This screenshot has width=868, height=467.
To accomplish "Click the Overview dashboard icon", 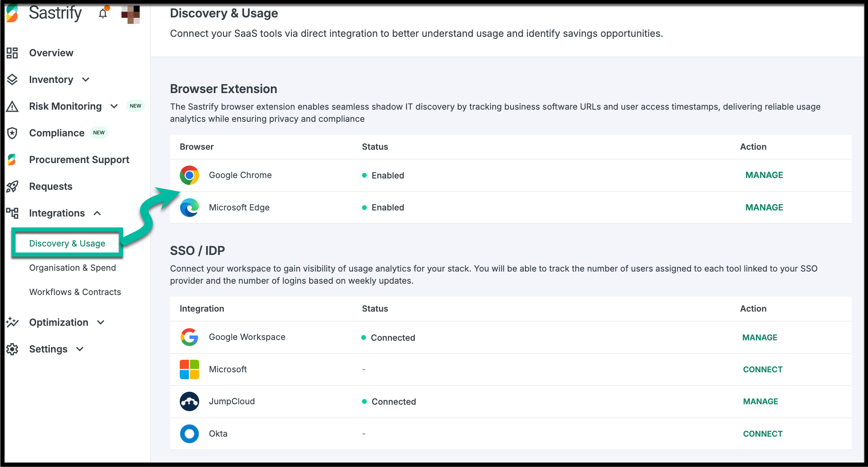I will 12,53.
